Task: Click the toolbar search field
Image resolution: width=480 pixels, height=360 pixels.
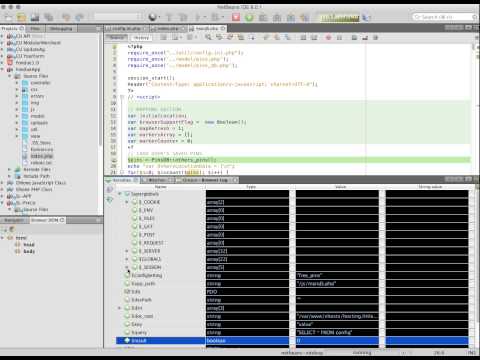Action: pos(444,17)
